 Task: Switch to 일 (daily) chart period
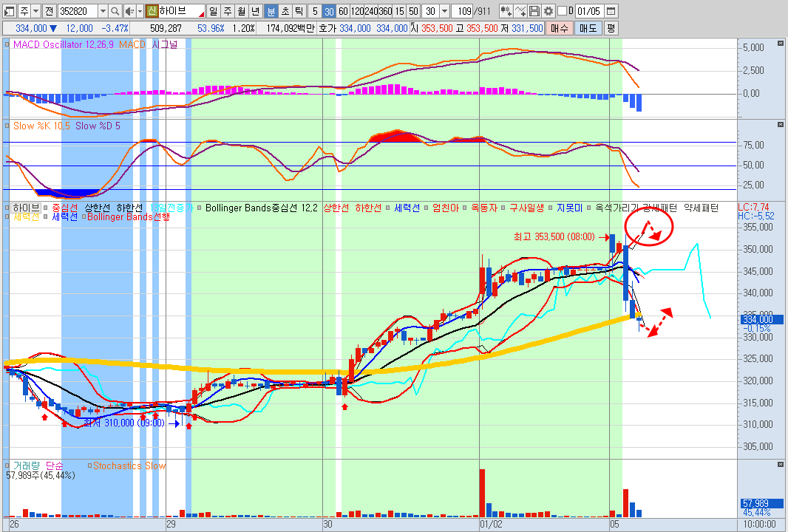(x=214, y=11)
